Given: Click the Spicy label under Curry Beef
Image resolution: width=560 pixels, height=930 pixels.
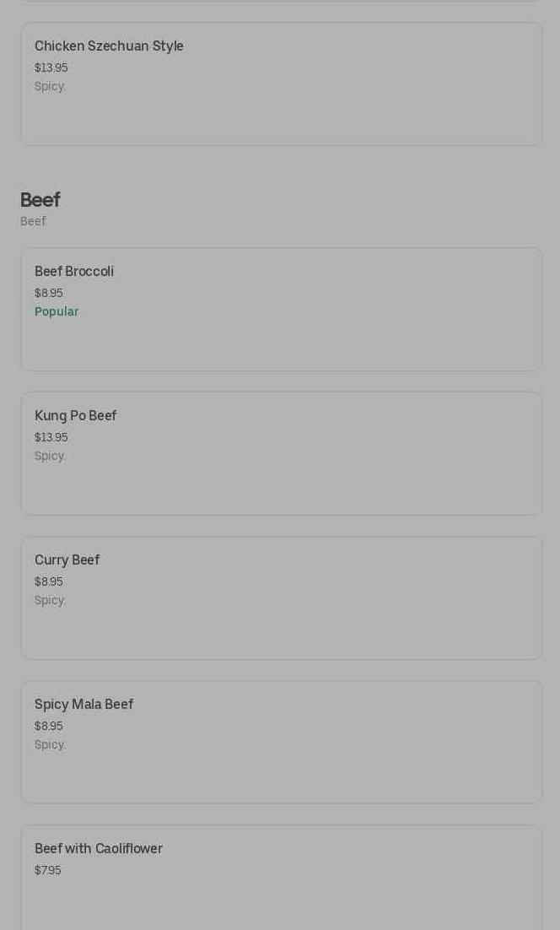Looking at the screenshot, I should 50,600.
